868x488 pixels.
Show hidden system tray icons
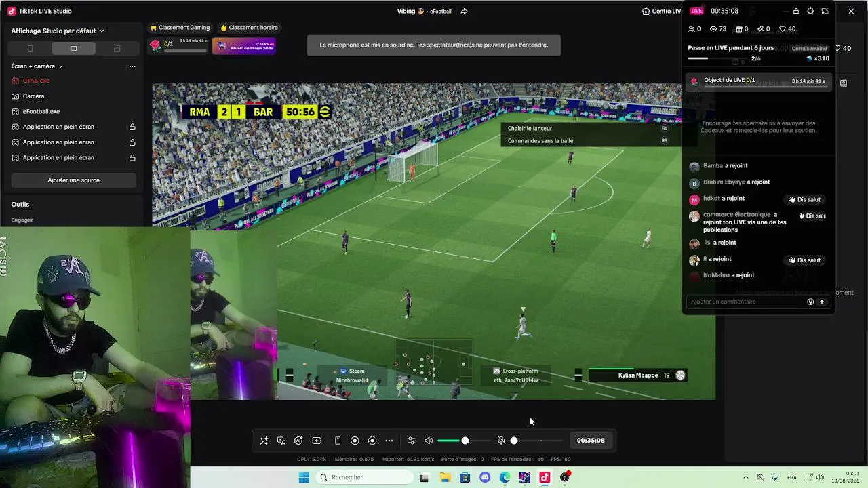pos(746,477)
